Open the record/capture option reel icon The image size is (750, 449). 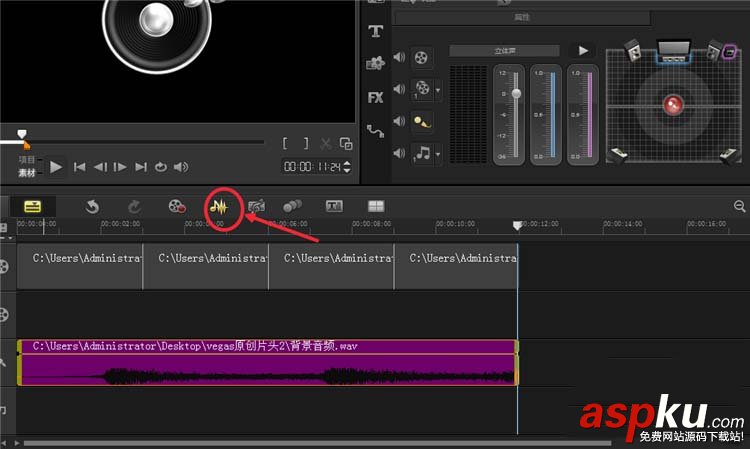(x=177, y=207)
